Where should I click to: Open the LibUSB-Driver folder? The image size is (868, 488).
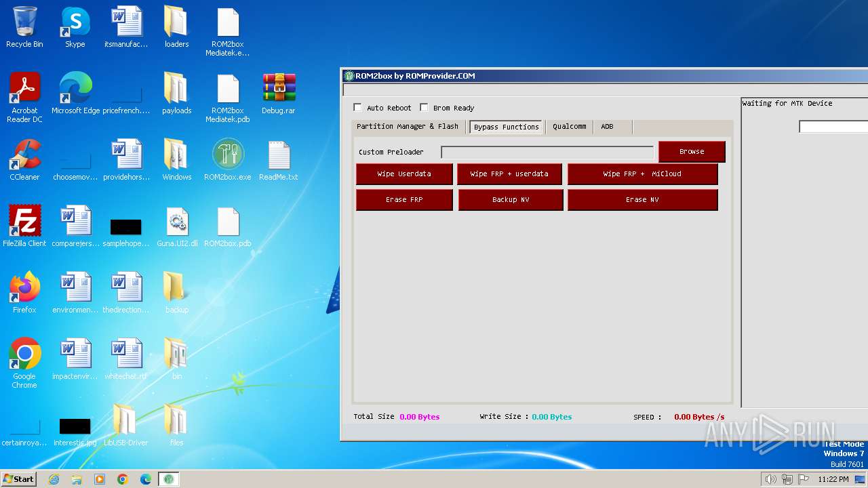[126, 426]
